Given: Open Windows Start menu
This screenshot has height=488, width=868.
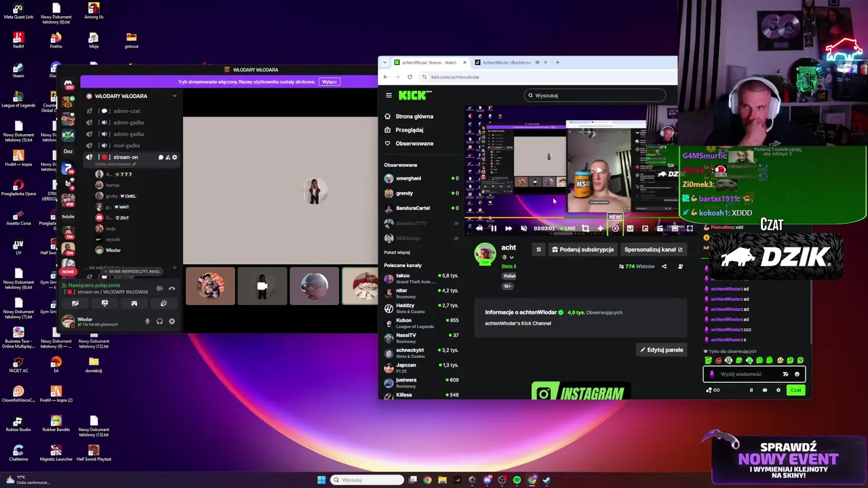Looking at the screenshot, I should point(321,480).
